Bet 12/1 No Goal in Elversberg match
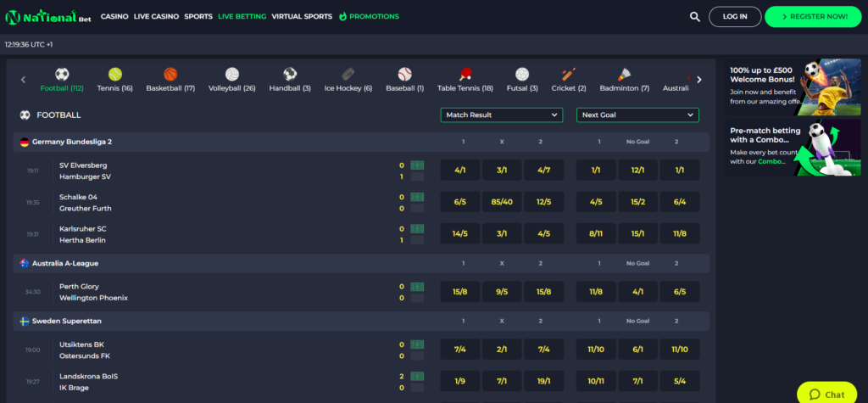This screenshot has width=868, height=403. coord(637,171)
